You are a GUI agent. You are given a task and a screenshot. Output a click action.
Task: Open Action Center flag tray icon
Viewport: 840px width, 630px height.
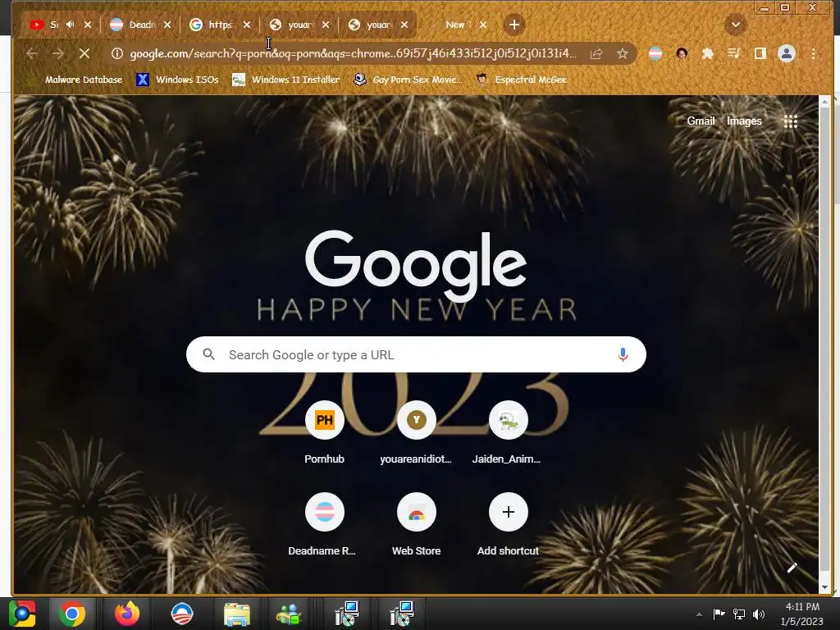pos(719,614)
